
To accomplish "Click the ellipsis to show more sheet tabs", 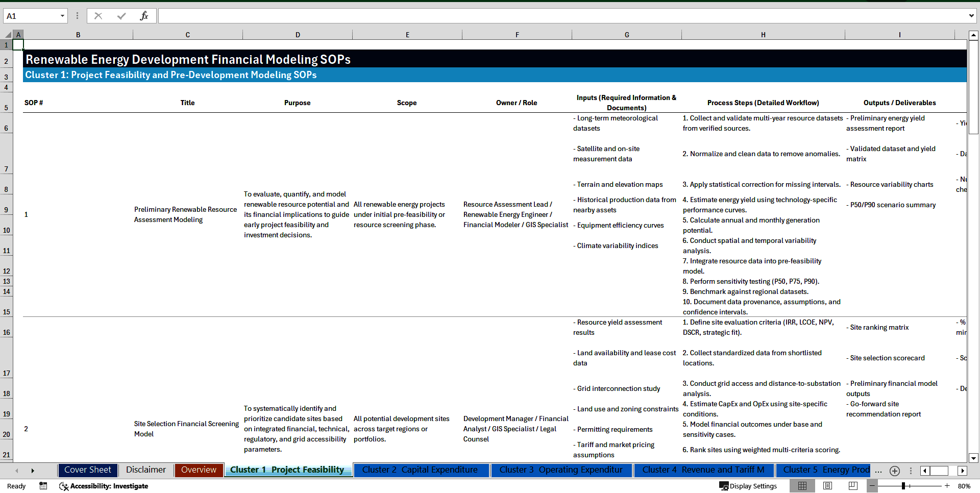I will [878, 470].
